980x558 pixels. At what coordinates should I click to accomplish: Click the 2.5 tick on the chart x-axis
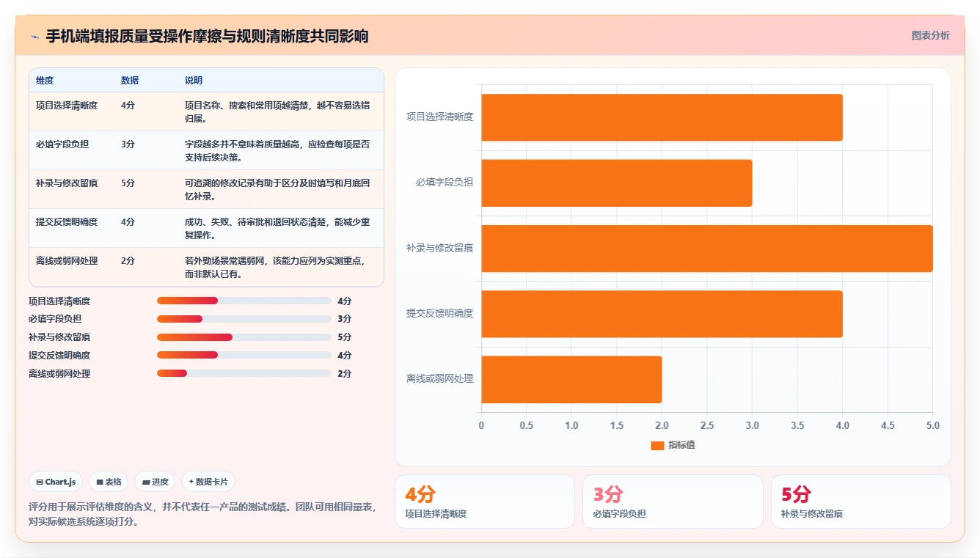click(x=707, y=425)
